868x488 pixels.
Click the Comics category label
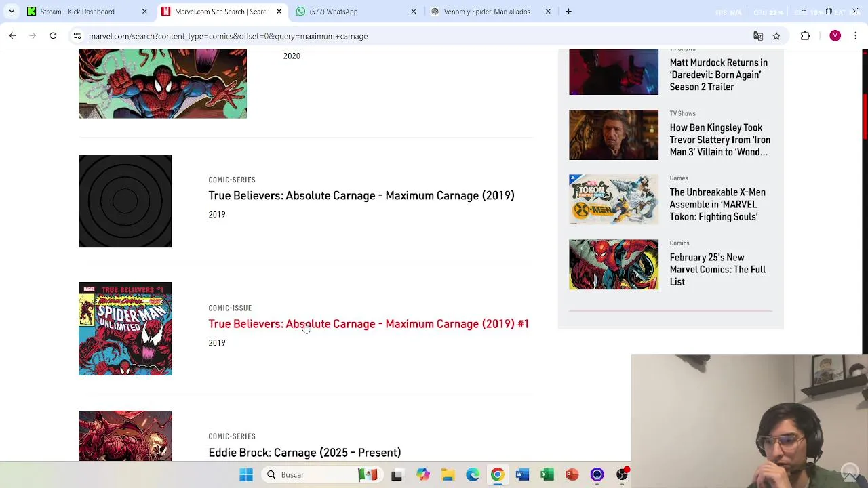coord(679,243)
